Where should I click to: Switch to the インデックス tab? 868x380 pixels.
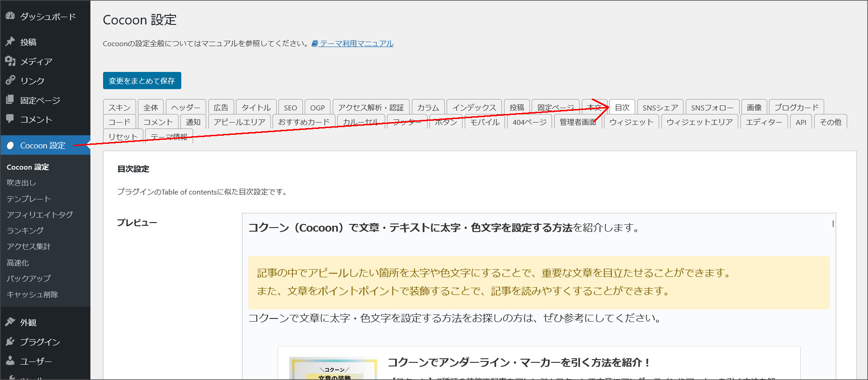point(474,107)
